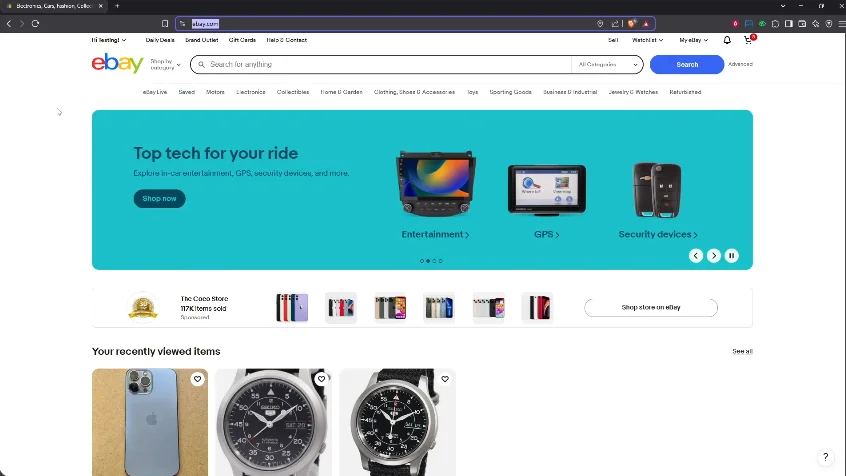Click the Brave Shields lion icon

632,24
